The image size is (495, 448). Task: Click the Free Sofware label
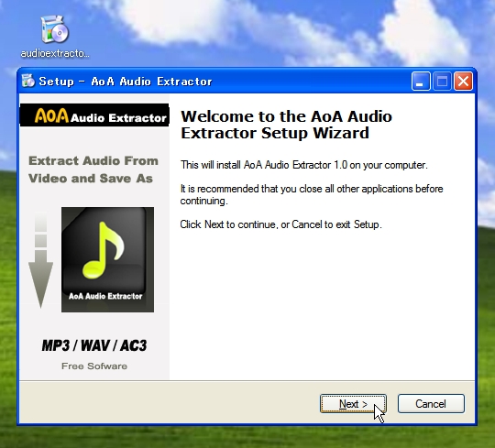click(x=94, y=366)
